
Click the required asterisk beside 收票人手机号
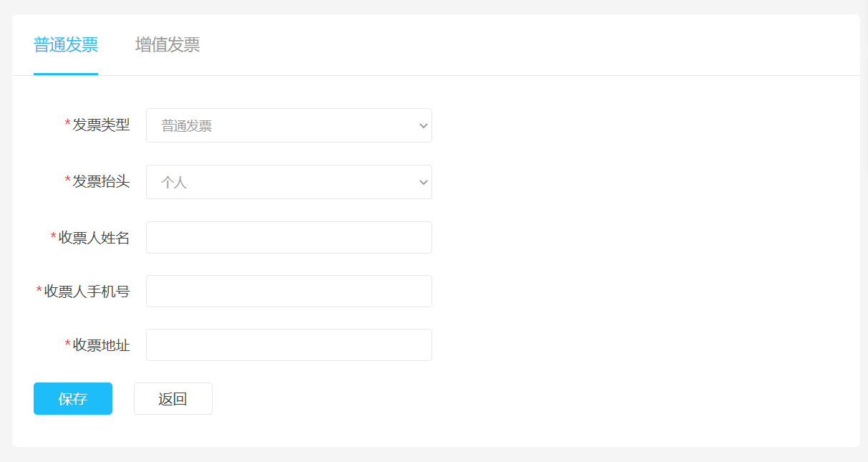click(39, 292)
